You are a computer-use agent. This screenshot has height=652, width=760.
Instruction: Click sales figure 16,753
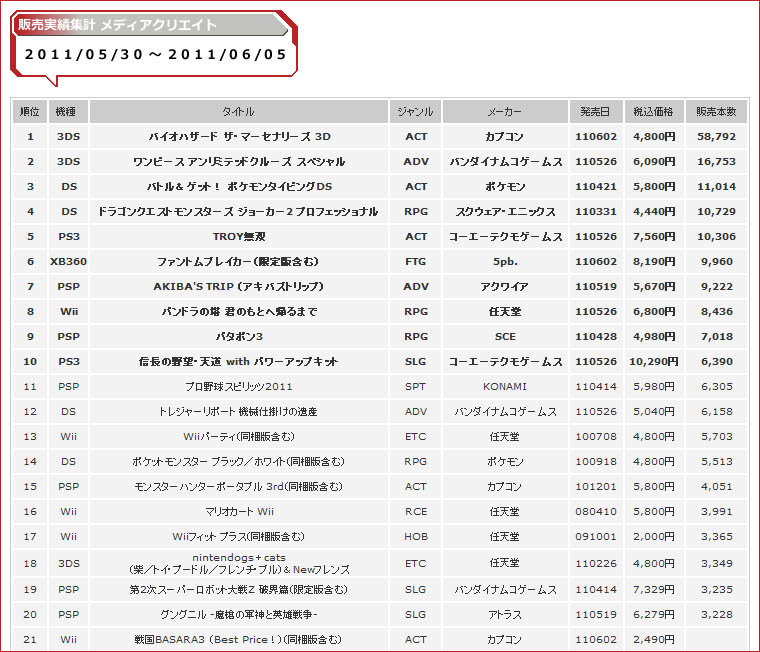[716, 161]
